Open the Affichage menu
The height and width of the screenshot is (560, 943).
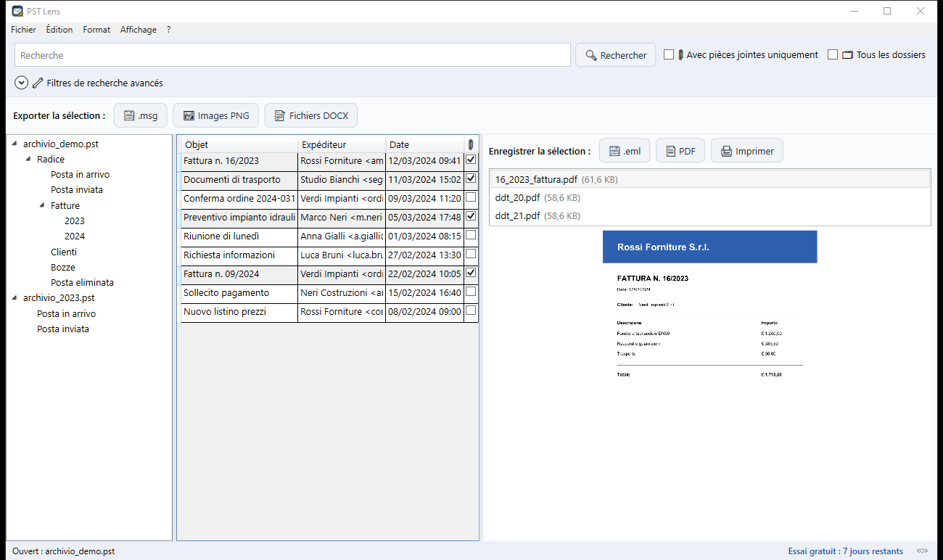[139, 30]
